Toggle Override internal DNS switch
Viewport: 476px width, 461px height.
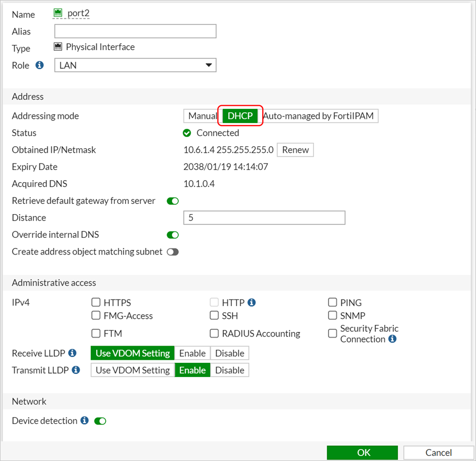tap(173, 235)
